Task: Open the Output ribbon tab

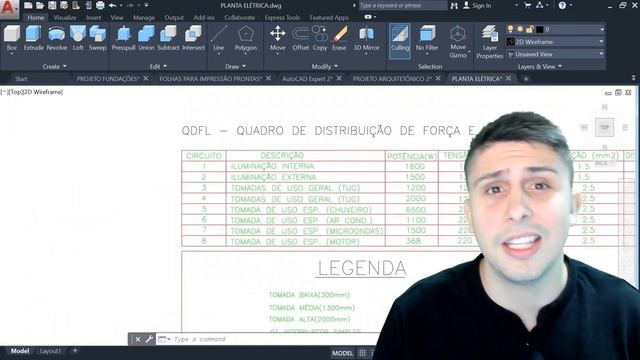Action: click(174, 18)
